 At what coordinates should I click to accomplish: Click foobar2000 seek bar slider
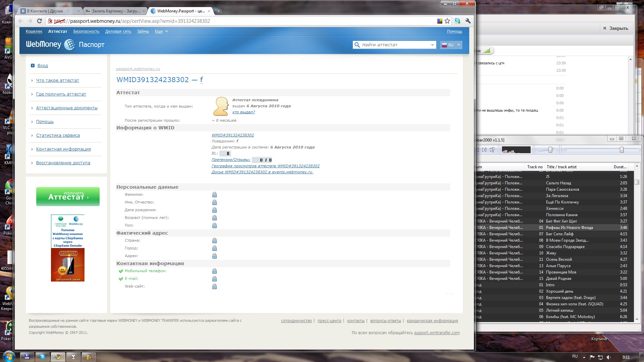coord(622,150)
